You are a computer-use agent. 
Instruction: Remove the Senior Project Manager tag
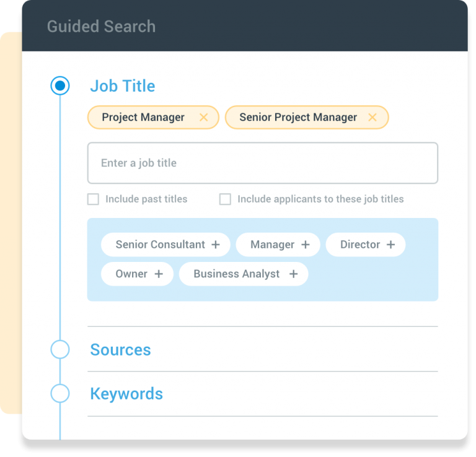click(372, 118)
